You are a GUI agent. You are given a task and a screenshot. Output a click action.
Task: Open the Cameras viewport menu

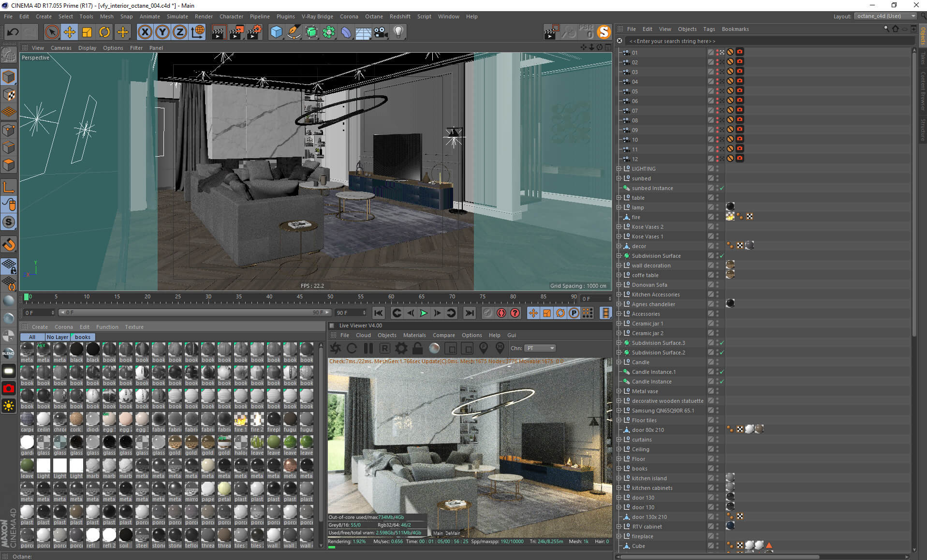(x=61, y=48)
